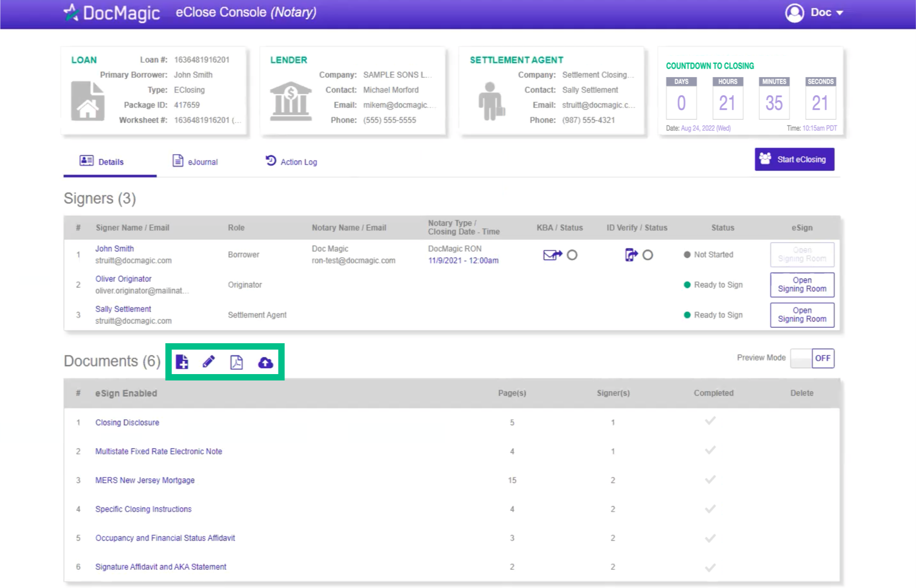Click lender company SAMPLE SONS L...
Screen dimensions: 916x588
click(397, 75)
